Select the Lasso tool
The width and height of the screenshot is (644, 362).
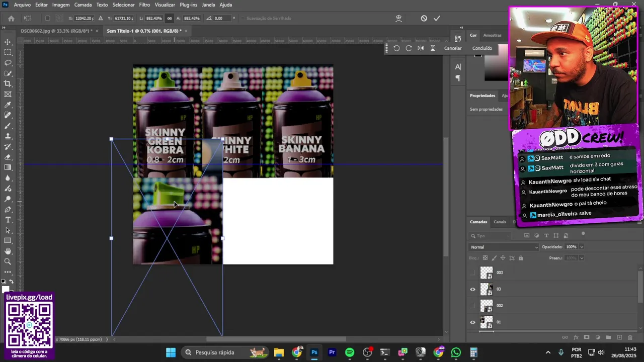[x=8, y=63]
